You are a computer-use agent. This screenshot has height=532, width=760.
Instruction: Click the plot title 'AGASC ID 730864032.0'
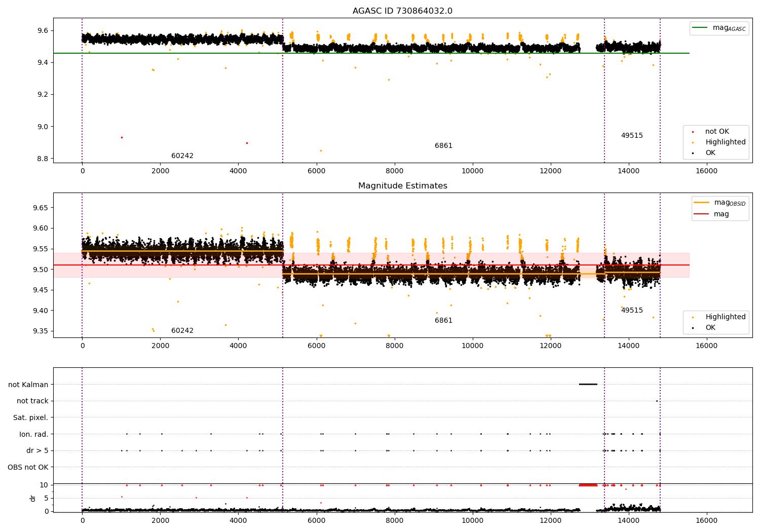tap(402, 11)
